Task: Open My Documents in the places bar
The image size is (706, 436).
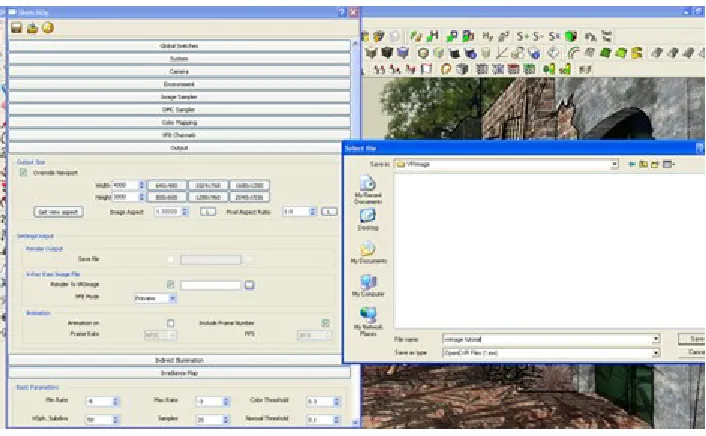Action: click(x=368, y=252)
